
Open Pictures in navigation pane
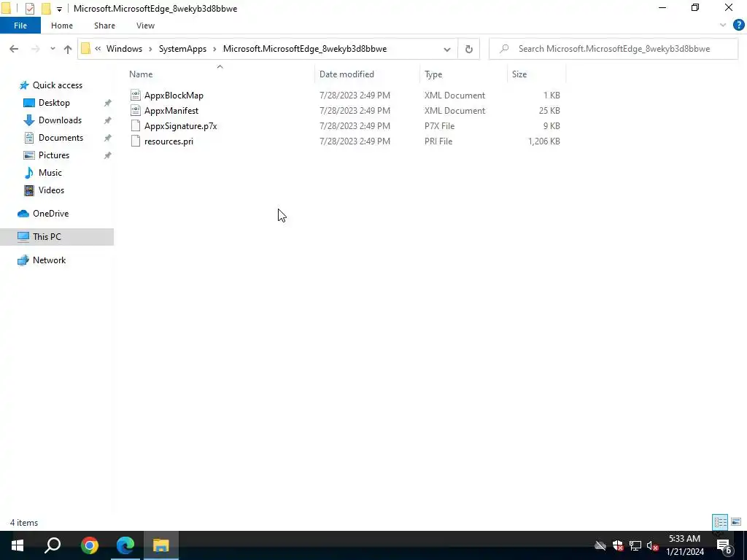pos(54,155)
